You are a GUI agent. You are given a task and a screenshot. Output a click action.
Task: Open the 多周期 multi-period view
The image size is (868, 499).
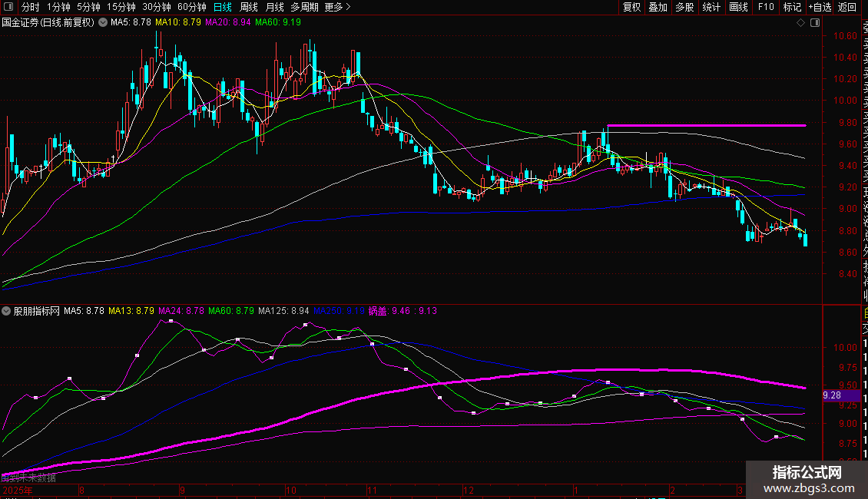click(304, 7)
